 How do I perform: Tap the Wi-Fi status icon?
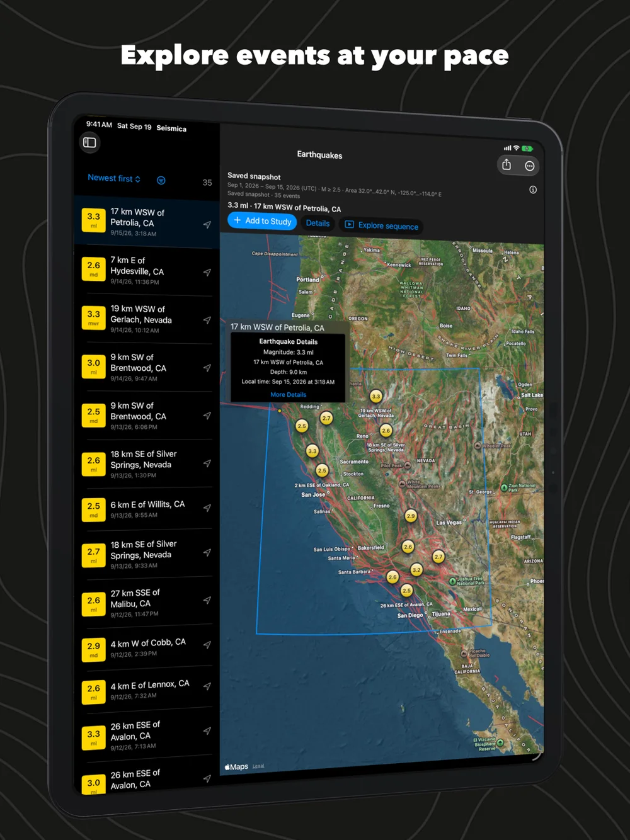[x=517, y=148]
